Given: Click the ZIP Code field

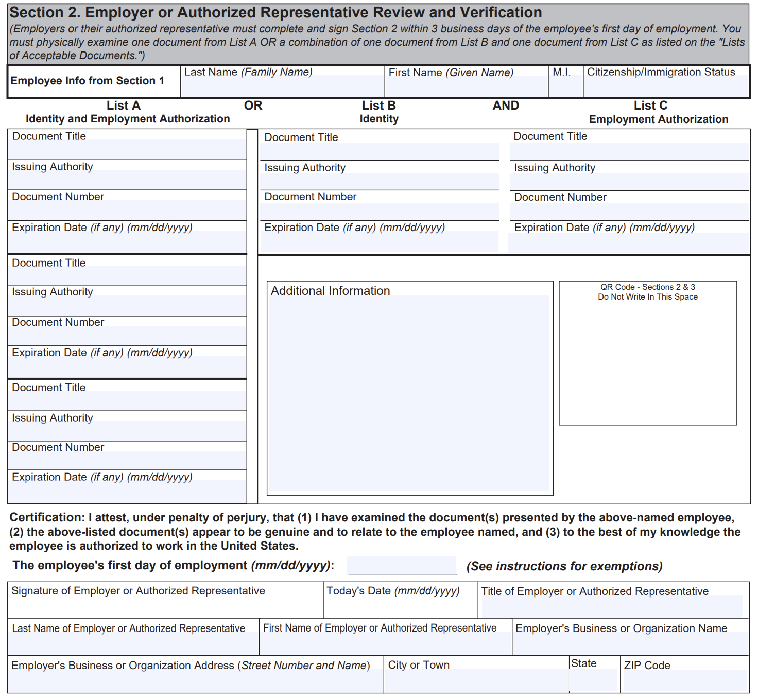Looking at the screenshot, I should (684, 681).
